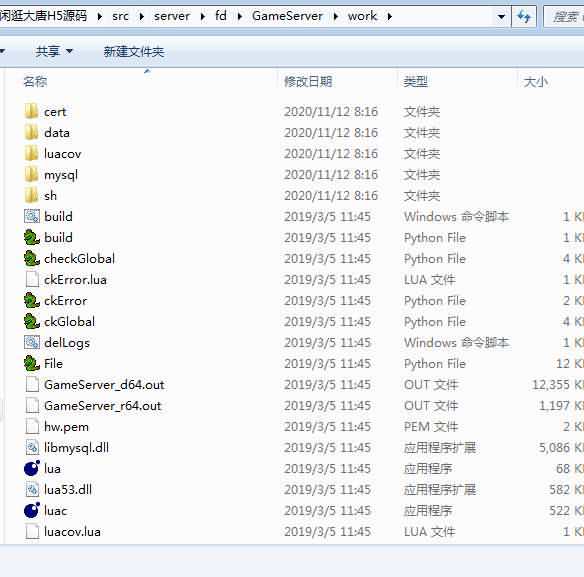Click the 新建文件夹 button

[x=134, y=51]
